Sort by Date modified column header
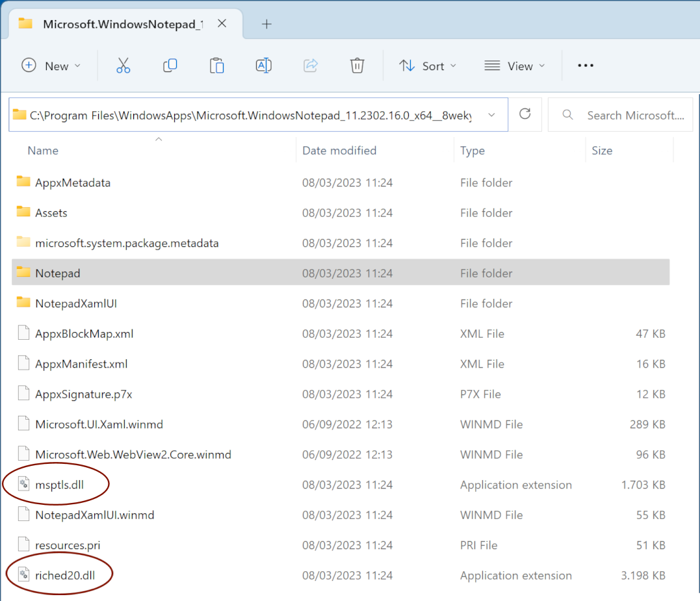Screen dimensions: 700x601 [x=339, y=151]
